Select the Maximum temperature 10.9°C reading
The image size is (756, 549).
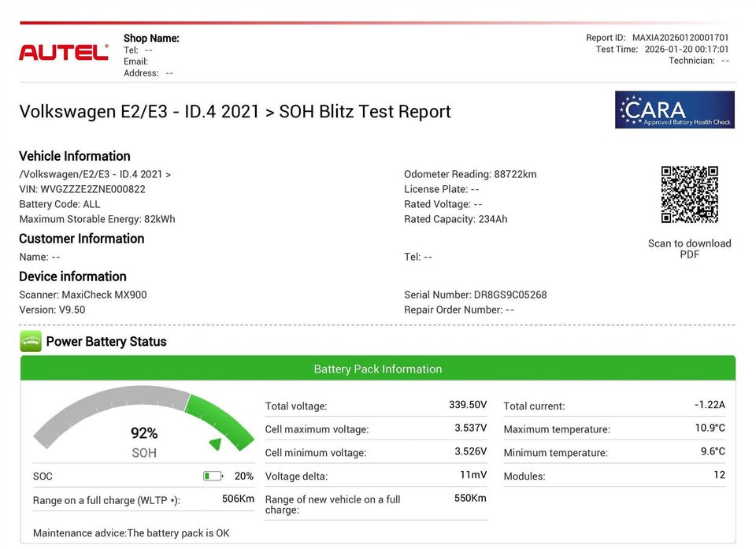tap(710, 428)
